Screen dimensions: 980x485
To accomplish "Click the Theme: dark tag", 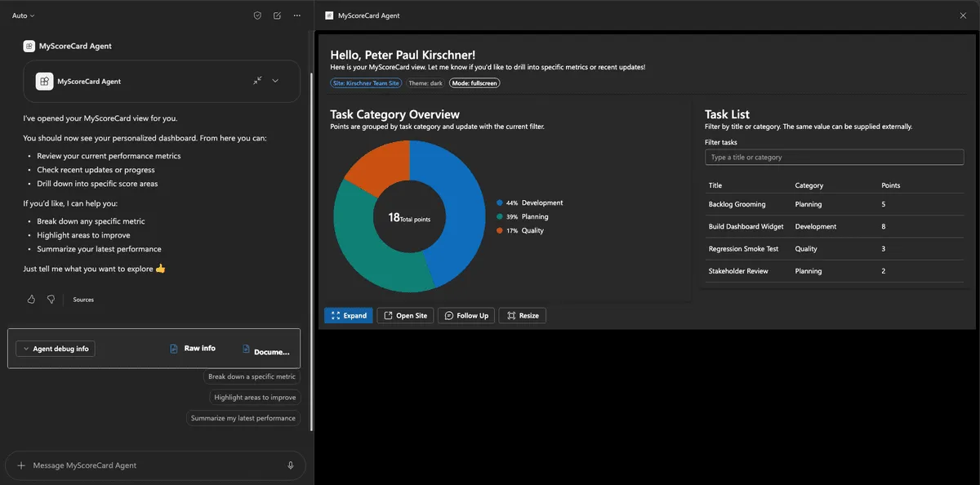I will click(425, 83).
